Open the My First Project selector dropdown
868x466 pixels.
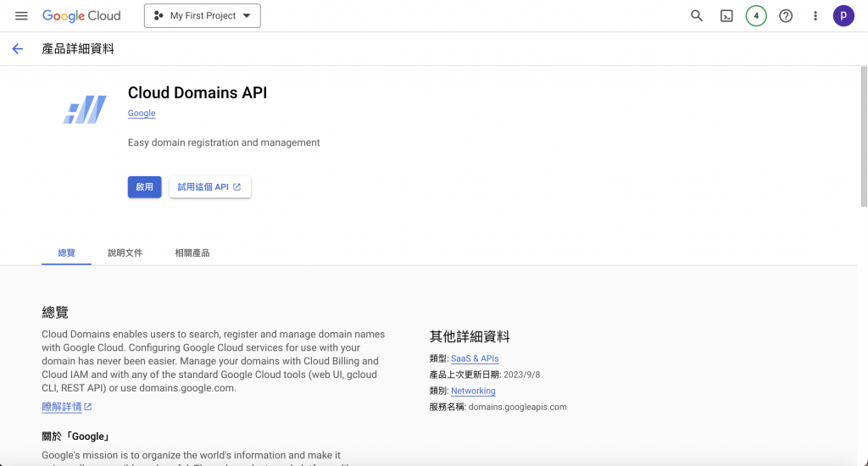(202, 15)
